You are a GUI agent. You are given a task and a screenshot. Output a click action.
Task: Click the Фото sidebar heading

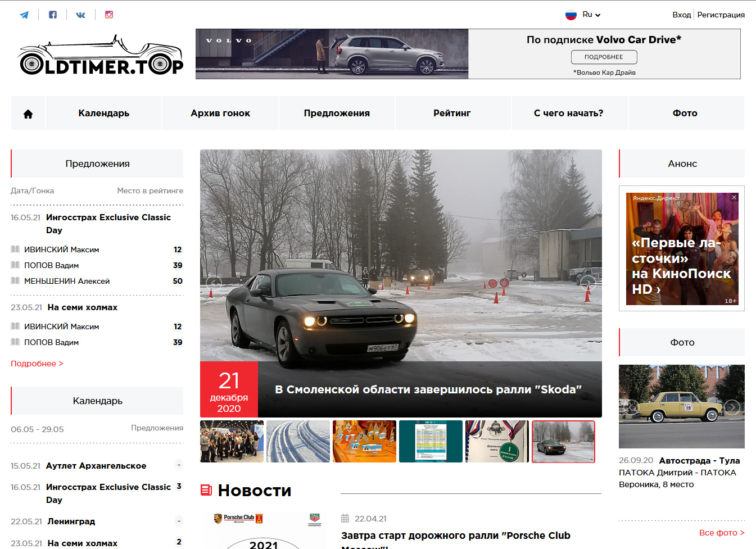pyautogui.click(x=682, y=342)
